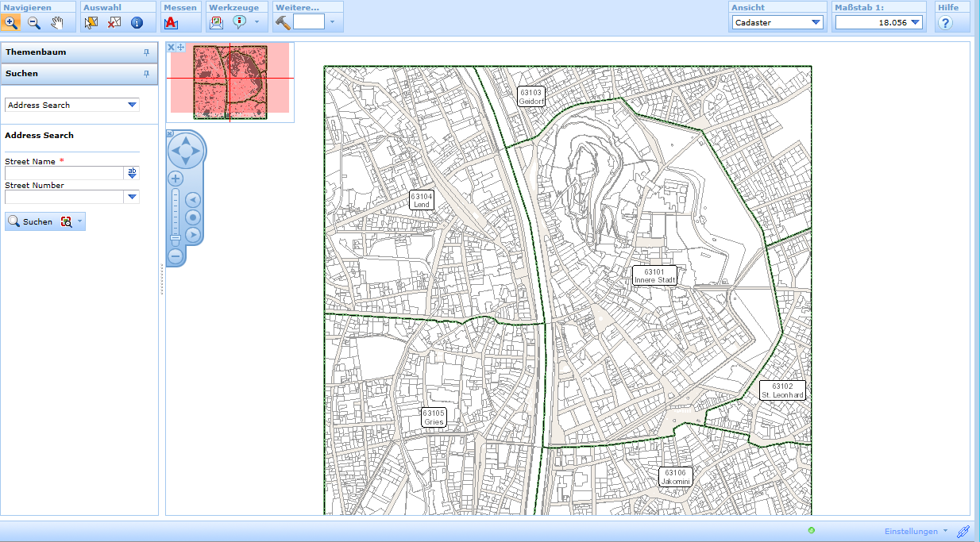Click the redlining pen icon bottom right

click(x=964, y=531)
